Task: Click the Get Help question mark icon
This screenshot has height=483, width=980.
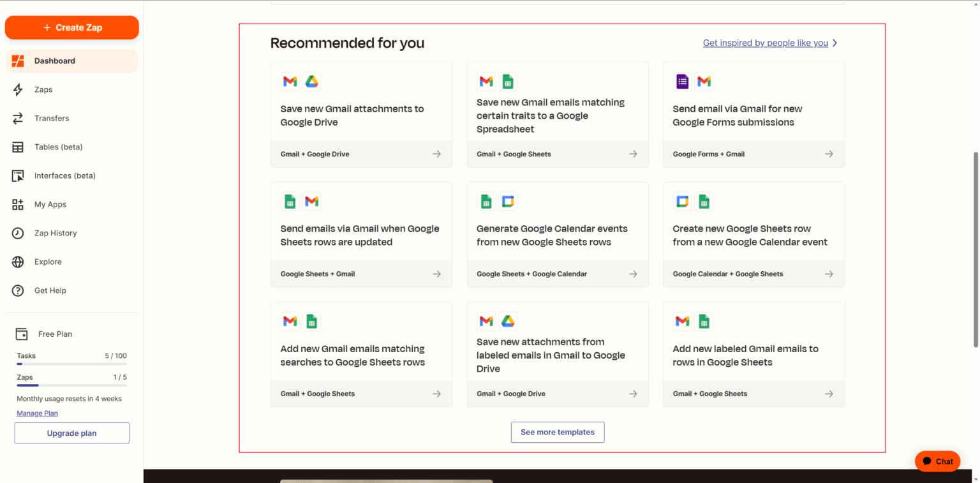Action: pos(19,290)
